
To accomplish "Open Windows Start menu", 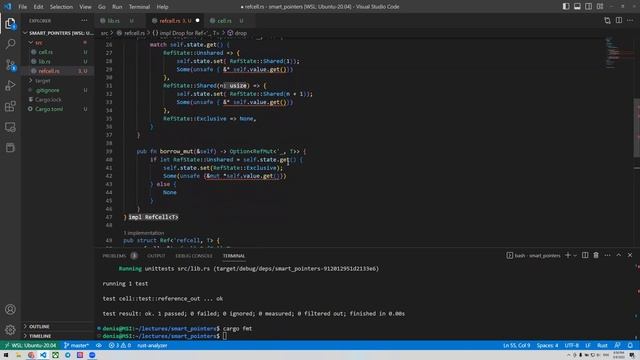I will [6, 355].
